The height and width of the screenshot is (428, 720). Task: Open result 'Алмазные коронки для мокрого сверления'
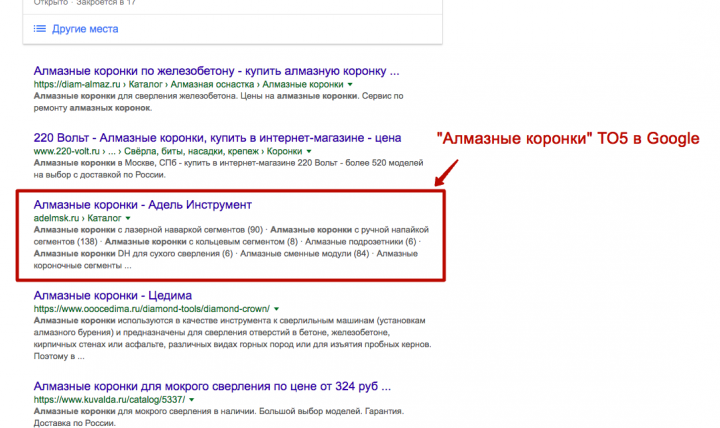pos(212,386)
